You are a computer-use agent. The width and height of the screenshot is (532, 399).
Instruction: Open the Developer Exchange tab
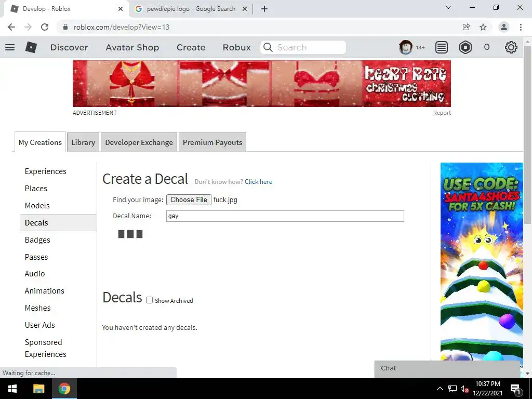pos(139,142)
